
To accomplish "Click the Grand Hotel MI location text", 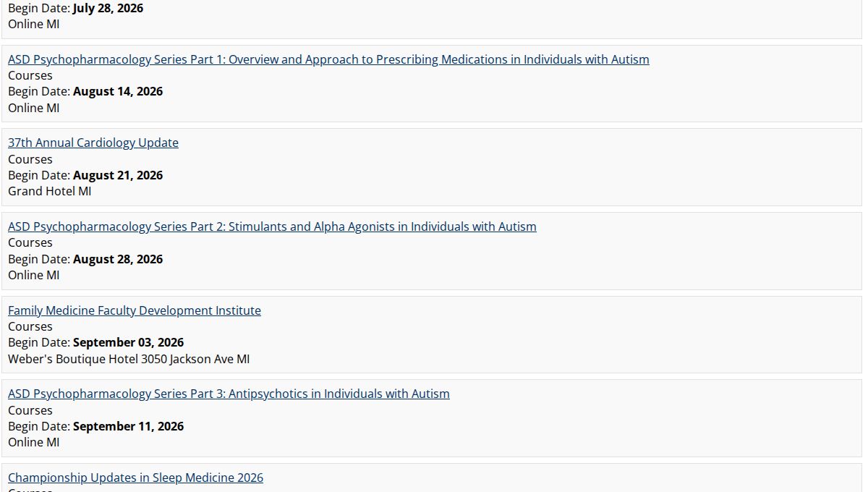I will (50, 191).
